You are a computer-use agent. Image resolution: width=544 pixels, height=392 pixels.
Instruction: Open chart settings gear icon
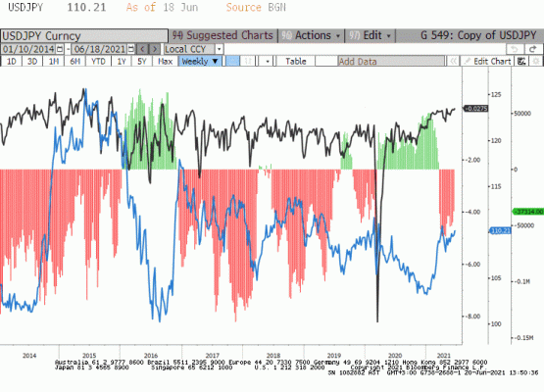(536, 62)
